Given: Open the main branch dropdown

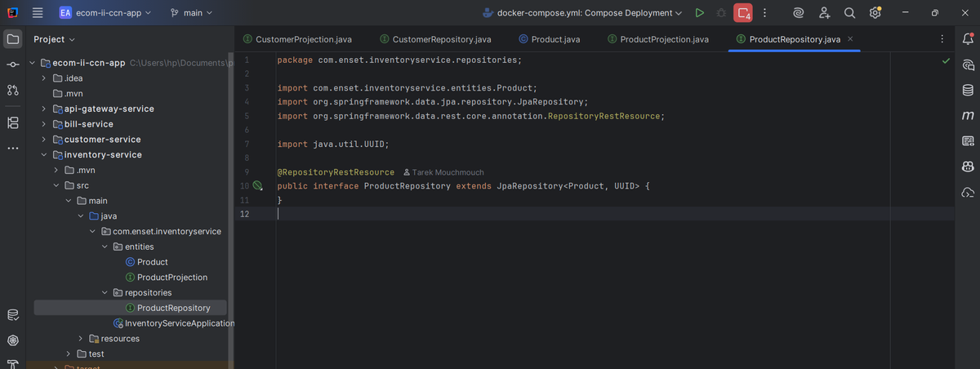Looking at the screenshot, I should 191,13.
